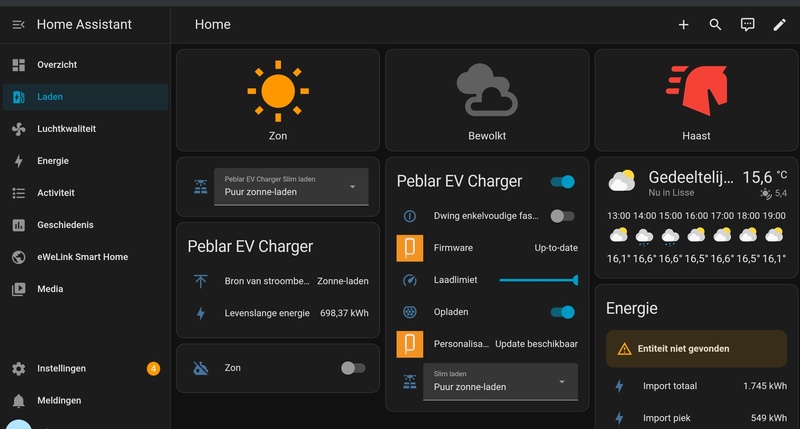Enable Dwing enkelvoudige fase switch

point(563,216)
